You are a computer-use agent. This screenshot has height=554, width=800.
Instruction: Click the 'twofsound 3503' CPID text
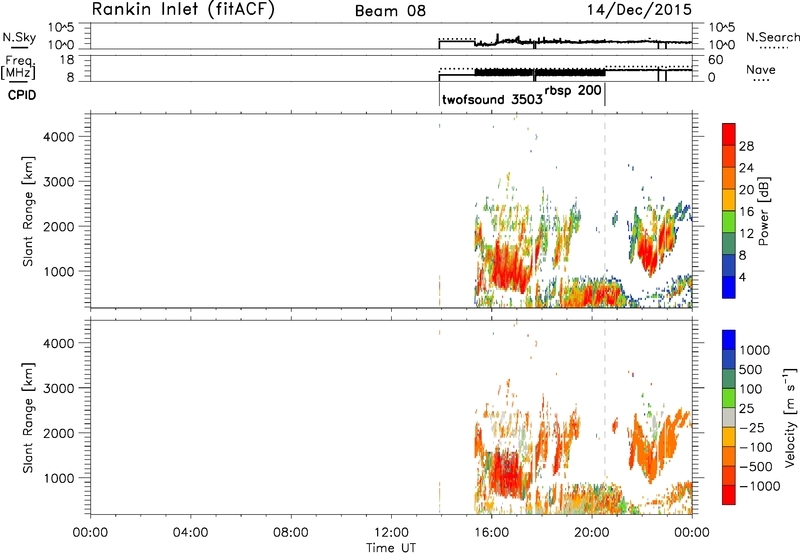492,99
